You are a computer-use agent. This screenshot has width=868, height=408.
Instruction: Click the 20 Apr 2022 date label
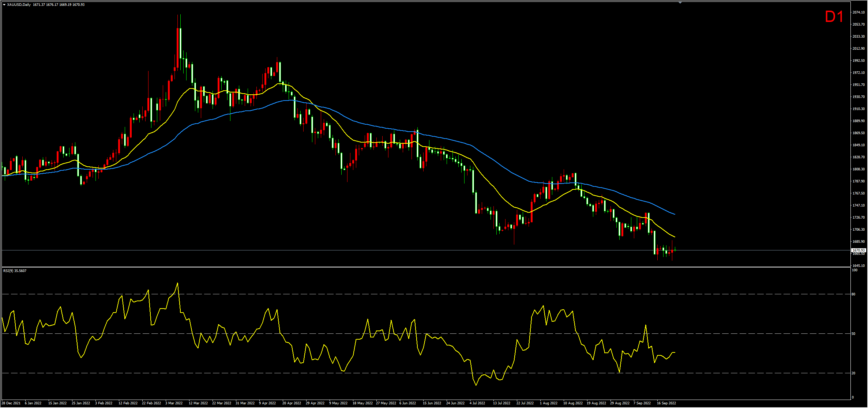point(292,403)
